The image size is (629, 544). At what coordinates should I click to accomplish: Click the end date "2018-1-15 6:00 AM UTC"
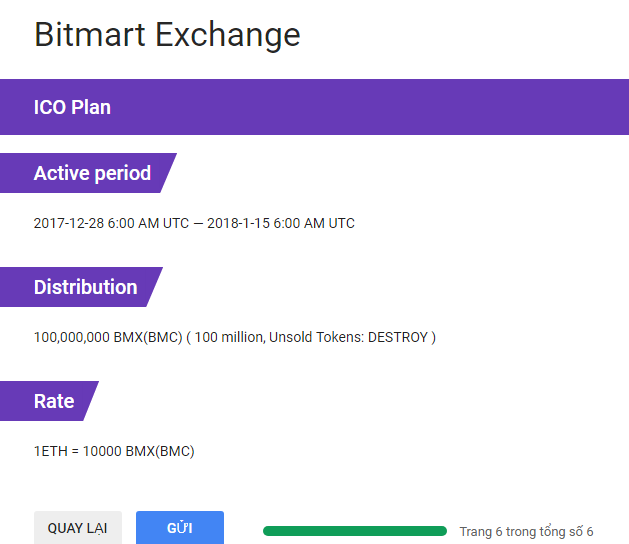coord(281,223)
